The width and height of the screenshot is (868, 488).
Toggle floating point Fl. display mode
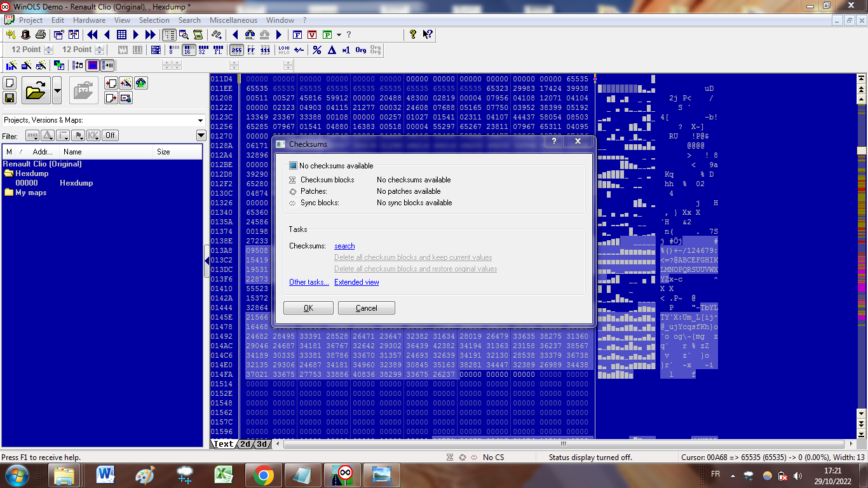click(x=218, y=50)
